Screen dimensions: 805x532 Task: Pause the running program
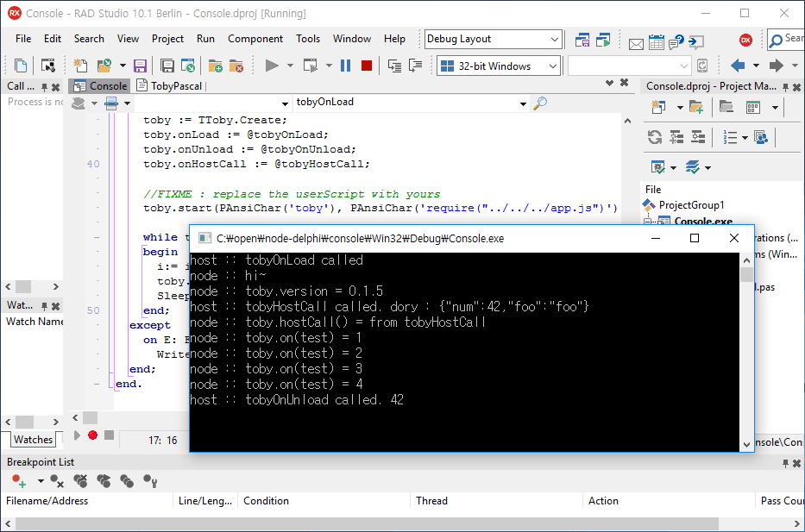pyautogui.click(x=345, y=66)
